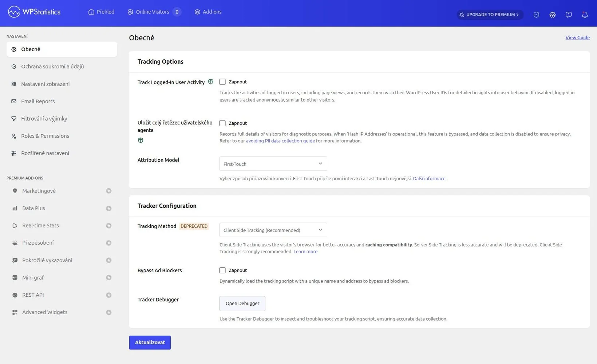Click the Data Plus bar chart icon
This screenshot has height=364, width=597.
point(15,208)
